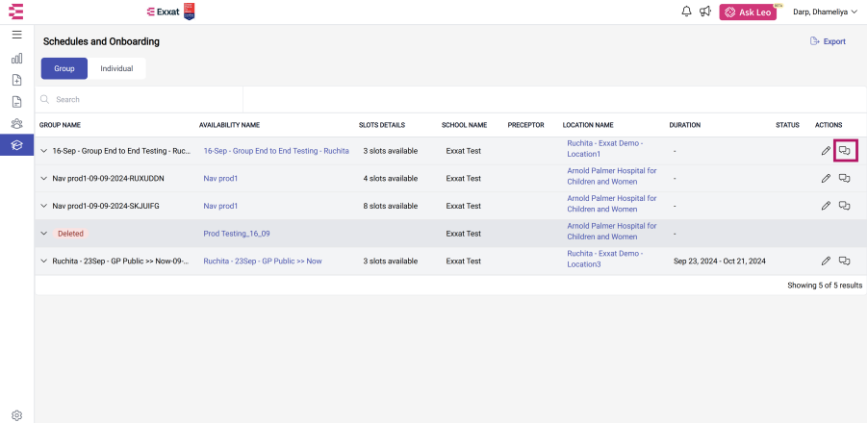868x423 pixels.
Task: Open Arnold Palmer Hospital link in RUXUDDN row
Action: (x=612, y=176)
